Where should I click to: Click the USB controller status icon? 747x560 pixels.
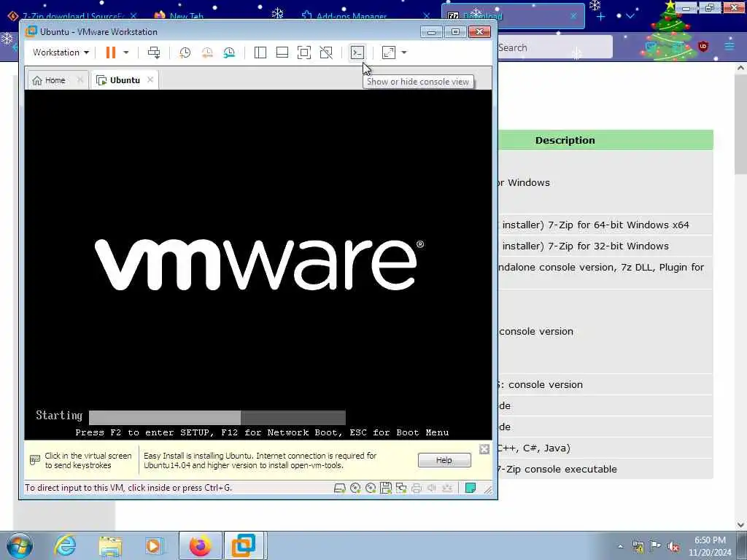coord(447,488)
